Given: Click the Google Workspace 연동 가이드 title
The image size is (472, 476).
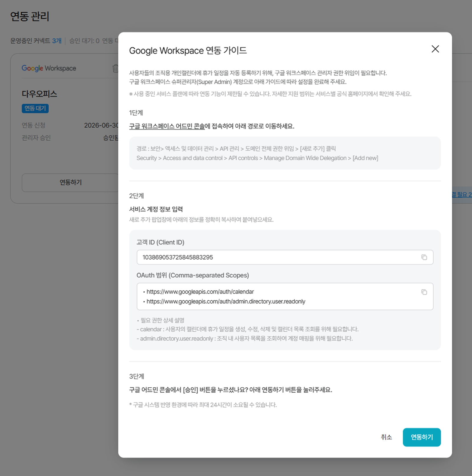Looking at the screenshot, I should coord(188,50).
